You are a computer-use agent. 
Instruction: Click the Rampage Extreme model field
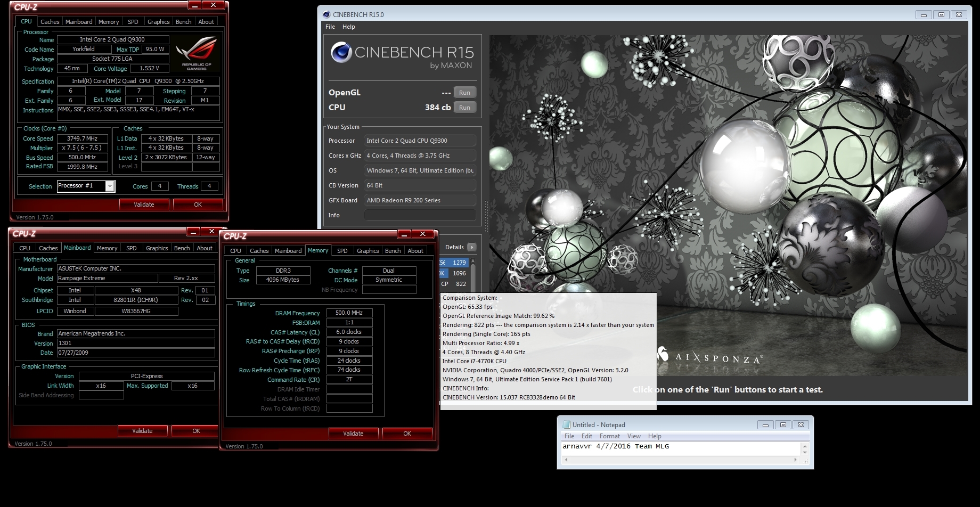click(108, 278)
